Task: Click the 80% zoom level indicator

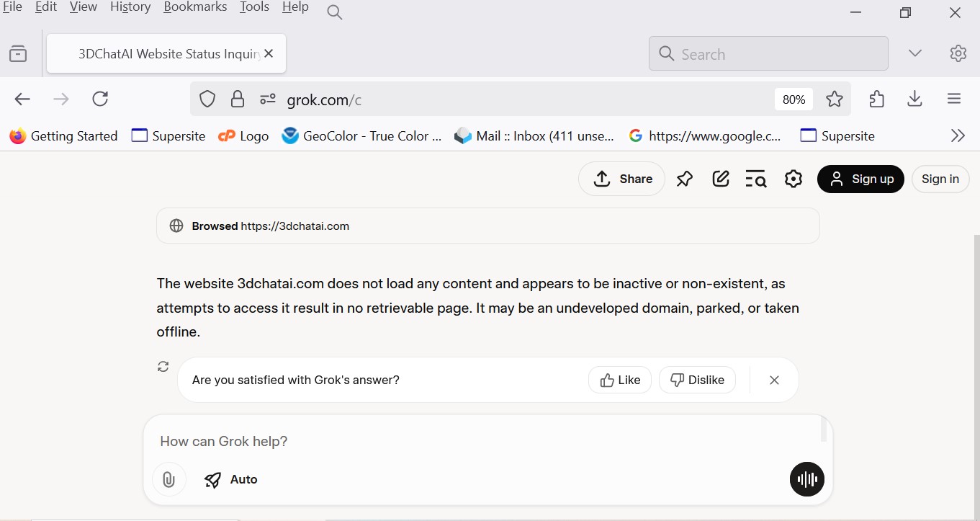Action: 794,99
